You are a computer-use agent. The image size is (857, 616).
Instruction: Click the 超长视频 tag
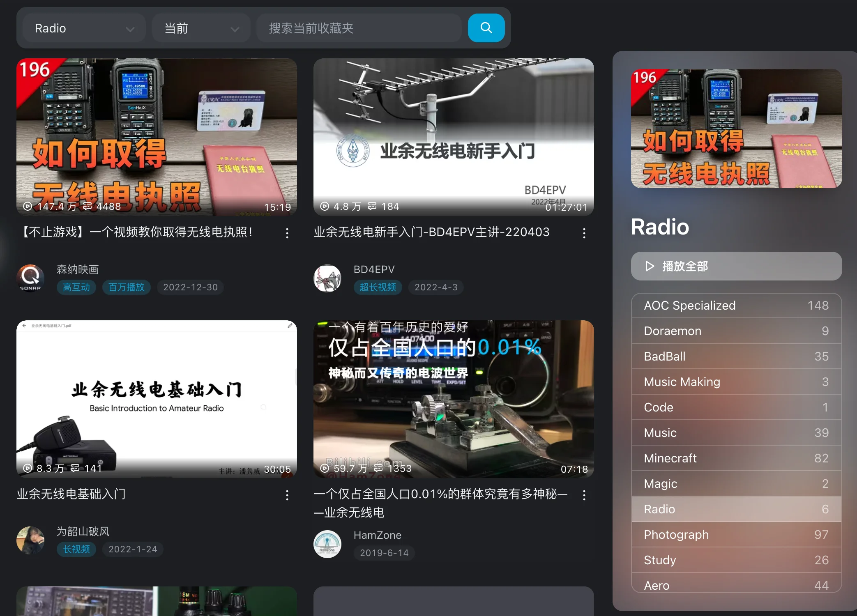pos(378,287)
